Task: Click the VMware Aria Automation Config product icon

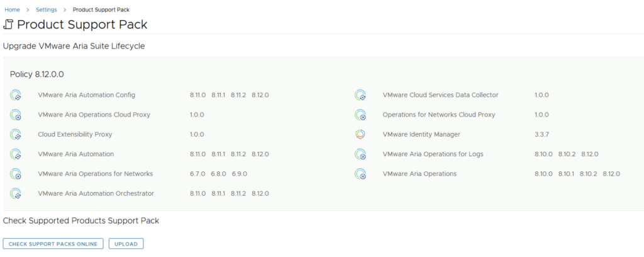Action: pos(16,95)
